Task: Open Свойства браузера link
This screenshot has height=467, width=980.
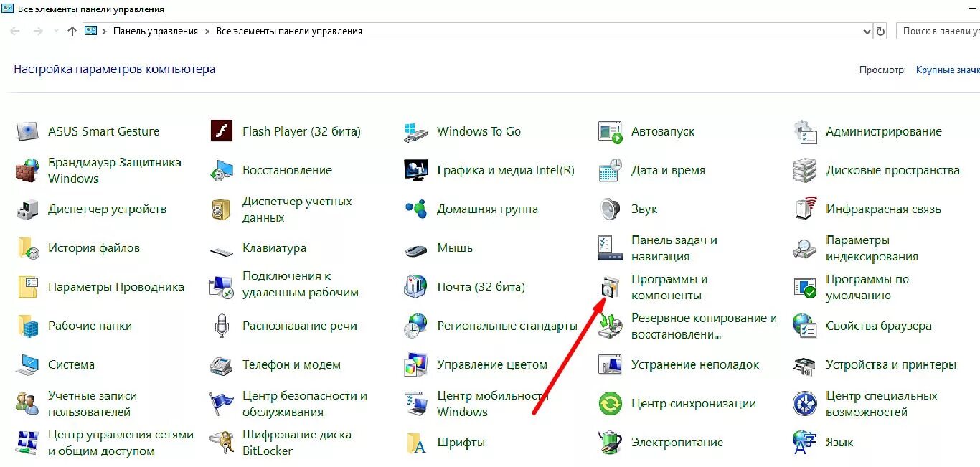Action: click(x=879, y=326)
